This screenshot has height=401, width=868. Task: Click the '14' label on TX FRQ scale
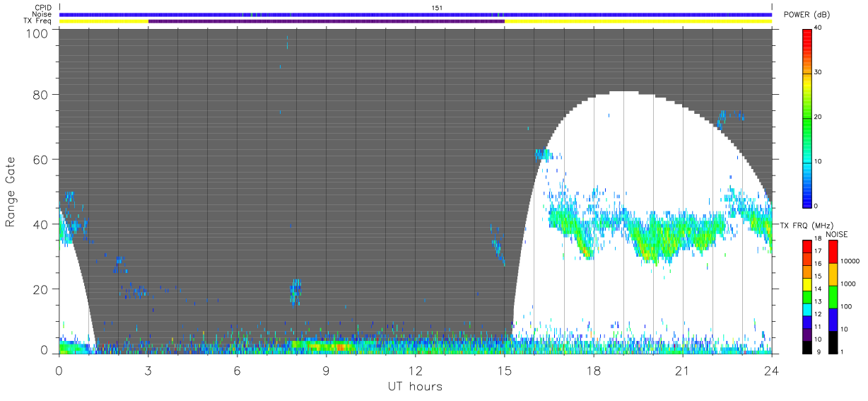point(818,289)
